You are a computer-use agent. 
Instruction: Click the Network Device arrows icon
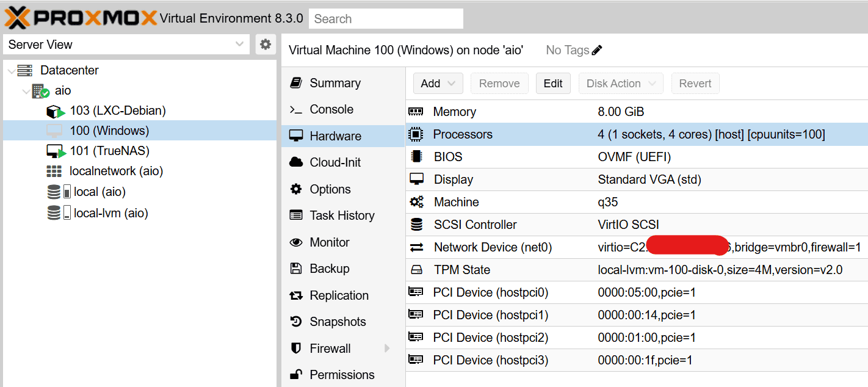(x=416, y=247)
